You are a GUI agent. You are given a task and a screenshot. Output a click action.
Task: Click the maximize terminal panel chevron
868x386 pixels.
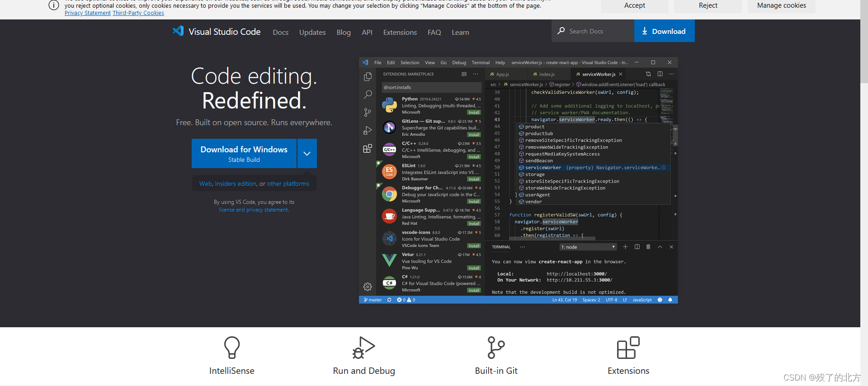click(660, 247)
